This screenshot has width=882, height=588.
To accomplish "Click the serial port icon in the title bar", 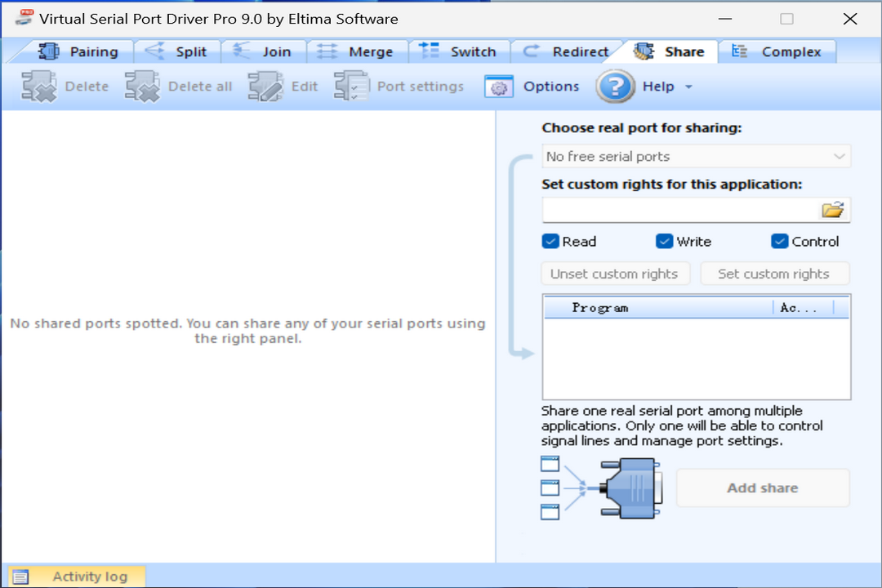I will (23, 16).
